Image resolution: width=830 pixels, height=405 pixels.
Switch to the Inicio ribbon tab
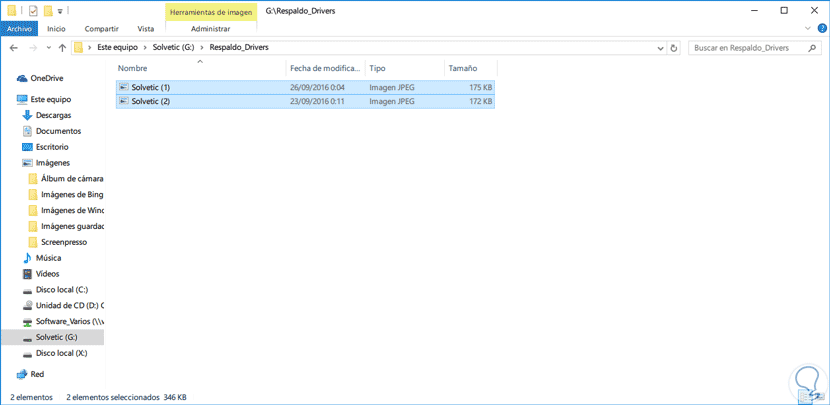(56, 29)
